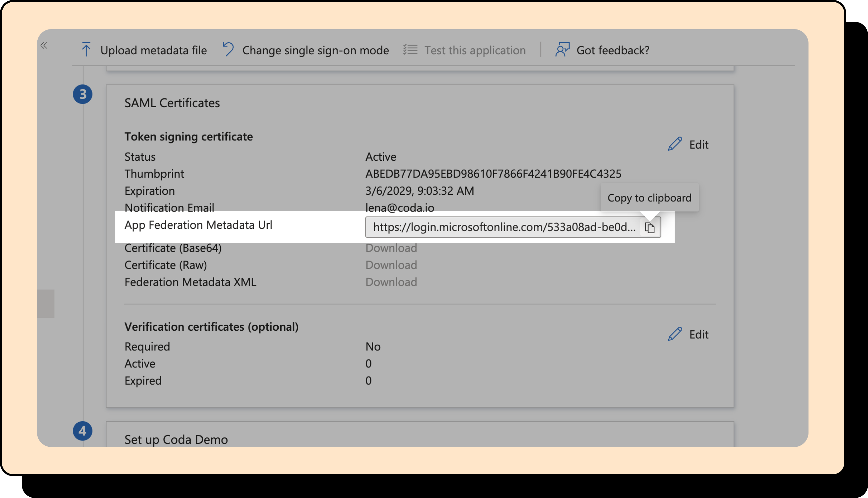The image size is (868, 498).
Task: Click the step 3 numbered circle
Action: 83,94
